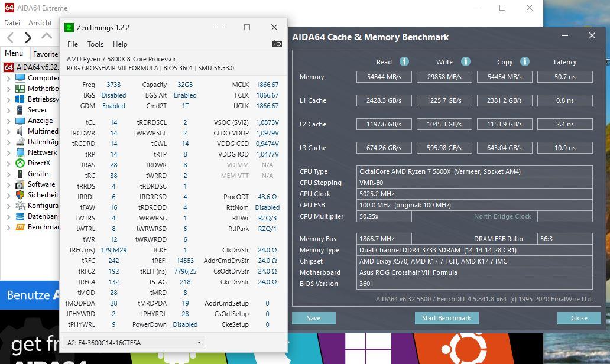Click Close button in benchmark window
The image size is (610, 364).
click(579, 318)
